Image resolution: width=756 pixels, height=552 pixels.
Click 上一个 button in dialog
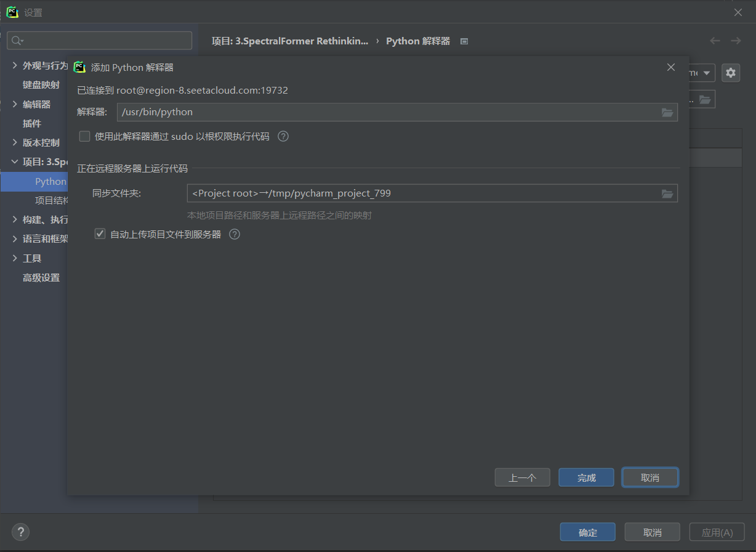522,477
